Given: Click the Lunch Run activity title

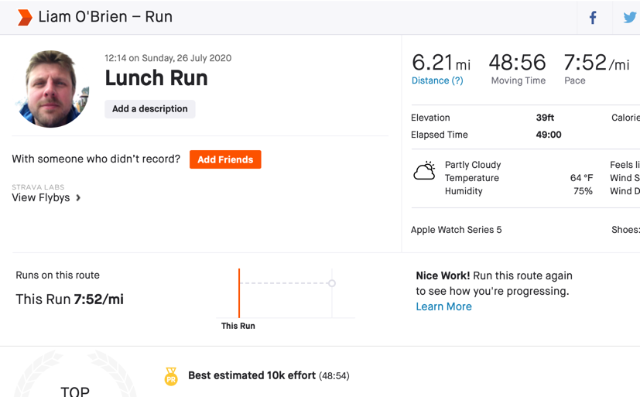Looking at the screenshot, I should 156,78.
